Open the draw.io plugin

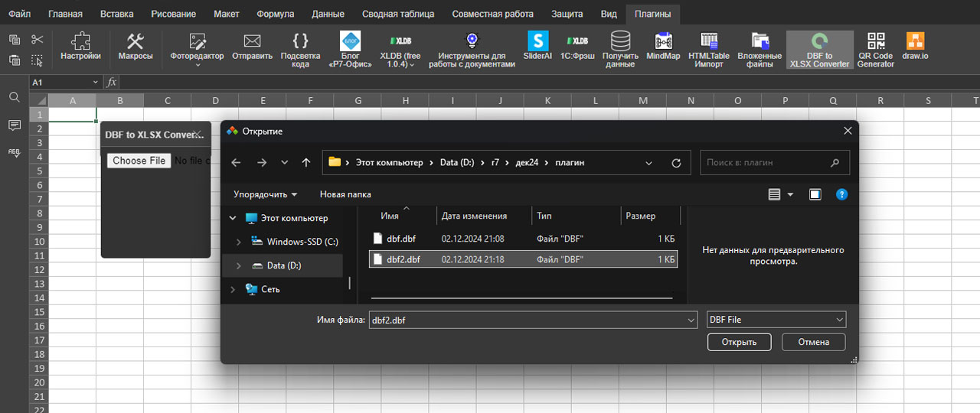tap(915, 47)
